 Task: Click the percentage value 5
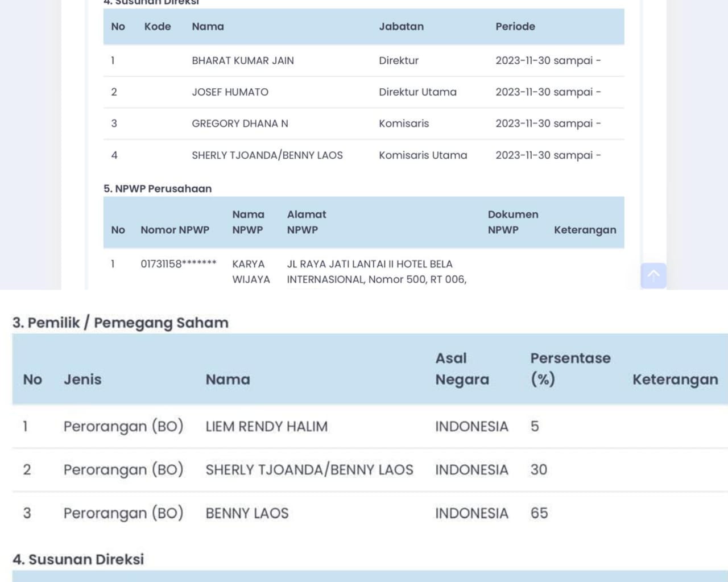(535, 426)
